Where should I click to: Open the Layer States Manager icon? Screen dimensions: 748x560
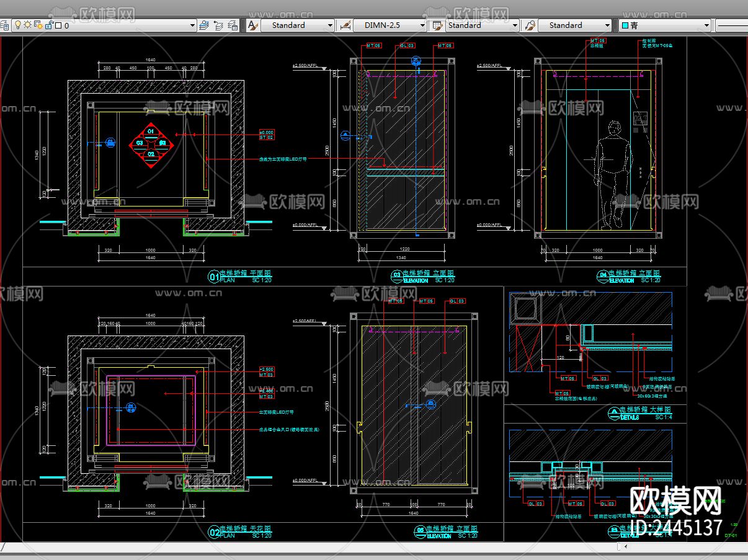233,25
